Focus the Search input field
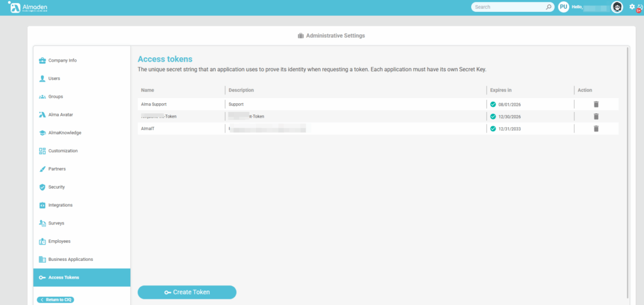This screenshot has height=305, width=644. point(507,7)
